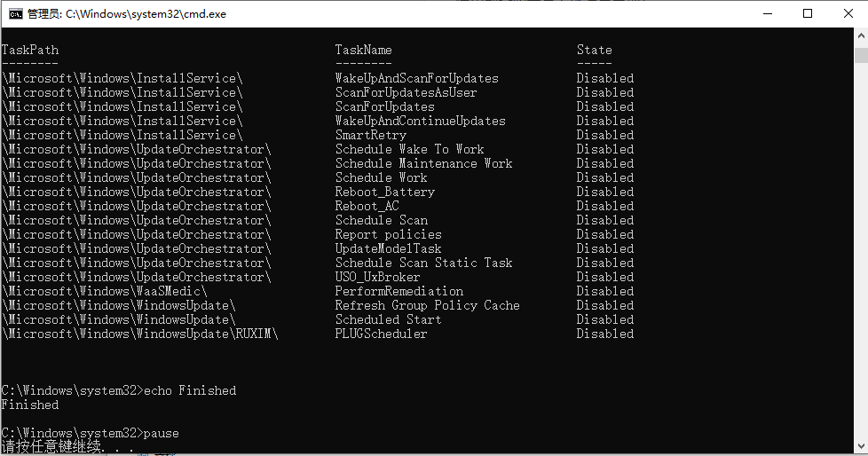
Task: Maximize the command prompt window
Action: click(x=808, y=14)
